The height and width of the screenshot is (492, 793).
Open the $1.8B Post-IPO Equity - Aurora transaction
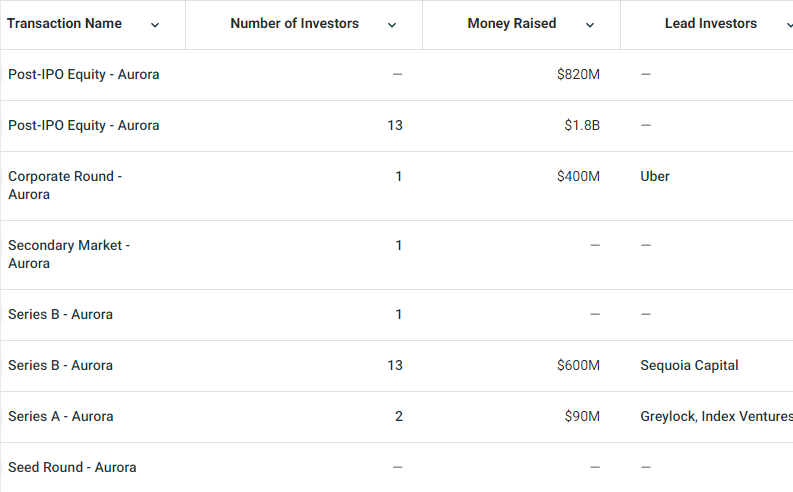pos(83,125)
